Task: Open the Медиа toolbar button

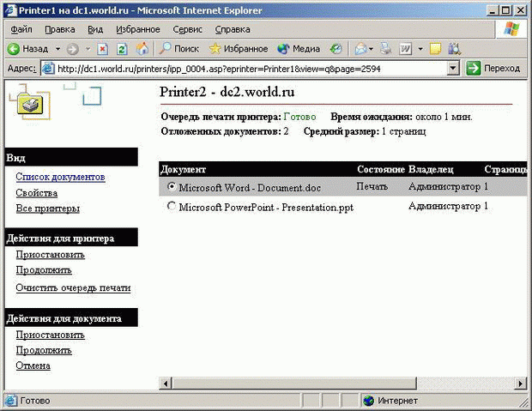Action: (299, 49)
